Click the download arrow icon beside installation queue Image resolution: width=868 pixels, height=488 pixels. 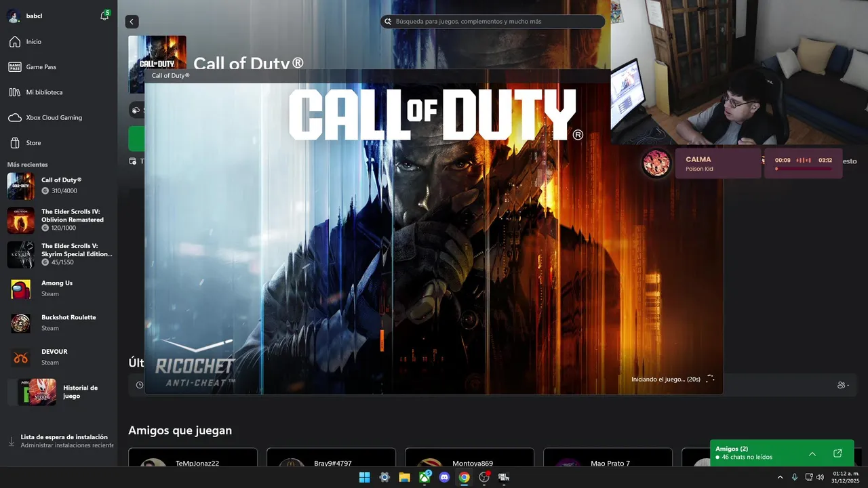(x=12, y=441)
